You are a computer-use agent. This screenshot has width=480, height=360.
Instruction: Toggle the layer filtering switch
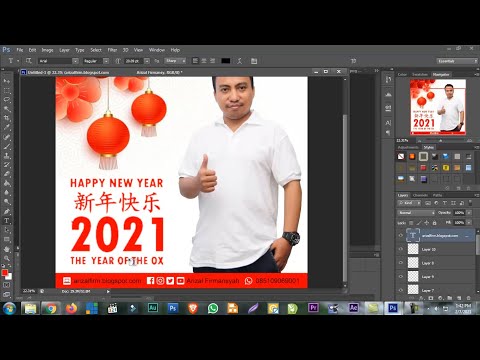(x=470, y=202)
